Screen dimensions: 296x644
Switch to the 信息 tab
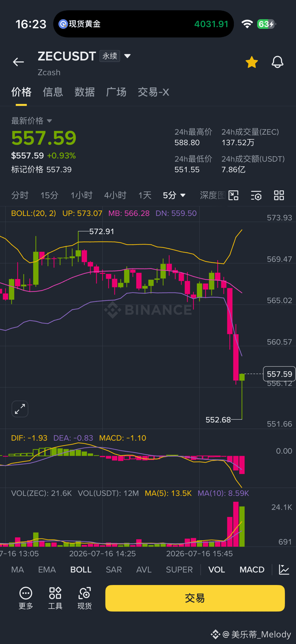pos(53,92)
